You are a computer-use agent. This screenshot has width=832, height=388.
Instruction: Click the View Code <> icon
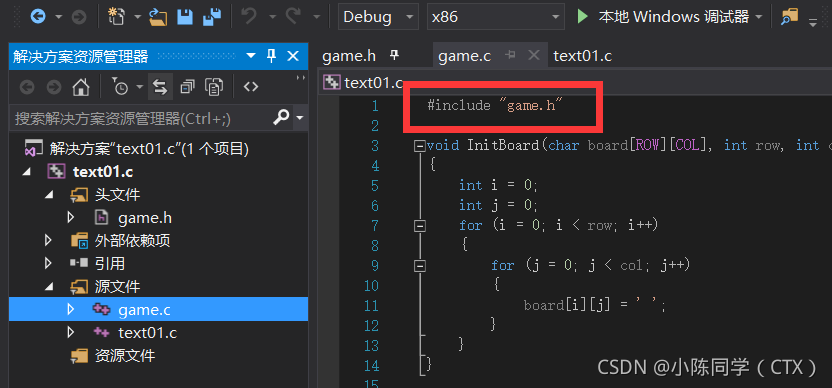coord(250,87)
